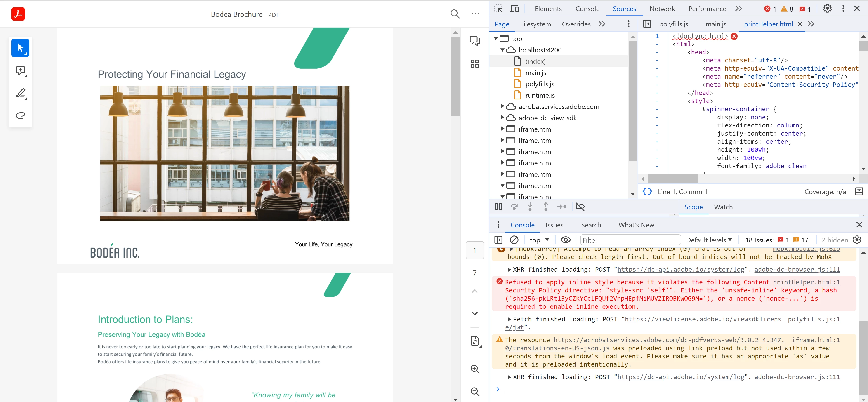The height and width of the screenshot is (402, 868).
Task: Open the console context top dropdown
Action: point(539,240)
